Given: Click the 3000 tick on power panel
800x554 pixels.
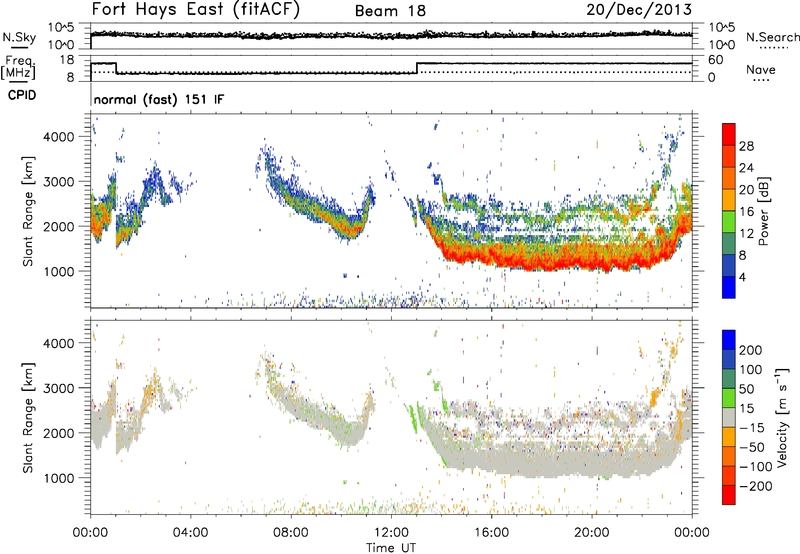Looking at the screenshot, I should tap(58, 182).
